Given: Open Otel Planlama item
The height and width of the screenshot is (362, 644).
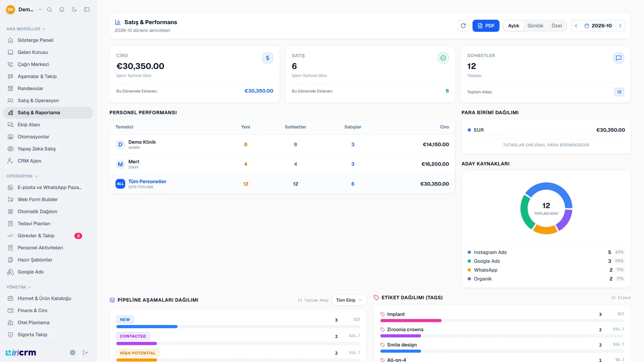Looking at the screenshot, I should 48,323.
